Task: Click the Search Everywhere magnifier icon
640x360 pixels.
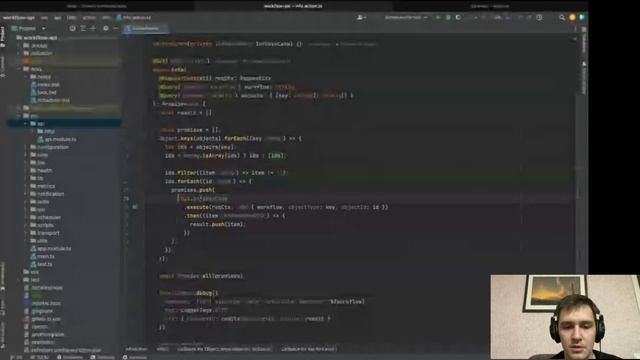Action: tap(562, 18)
